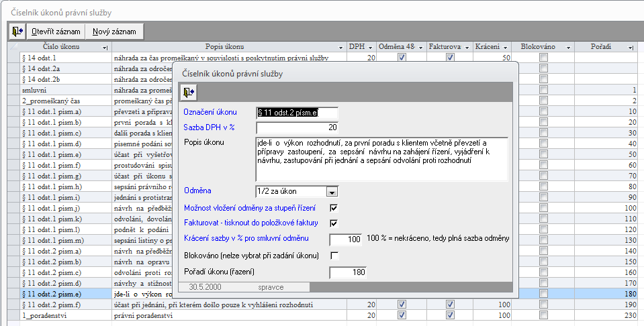Open the Pořadí column filter dropdown
This screenshot has height=326, width=644.
(631, 48)
